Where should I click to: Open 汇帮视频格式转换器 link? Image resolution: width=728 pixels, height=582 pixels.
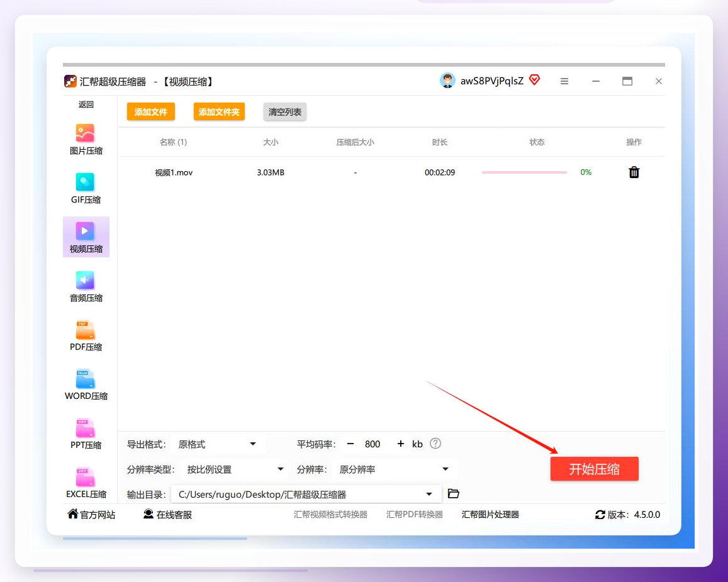pos(330,514)
